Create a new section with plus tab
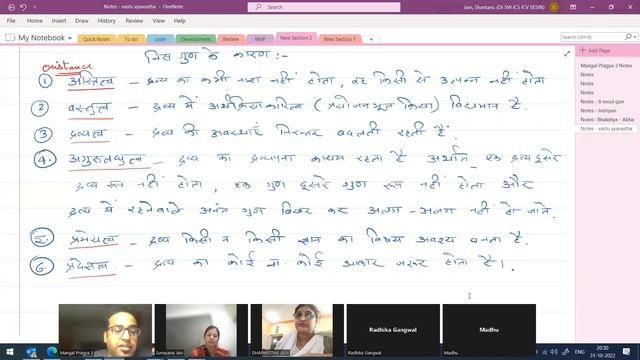Image resolution: width=640 pixels, height=360 pixels. [371, 39]
